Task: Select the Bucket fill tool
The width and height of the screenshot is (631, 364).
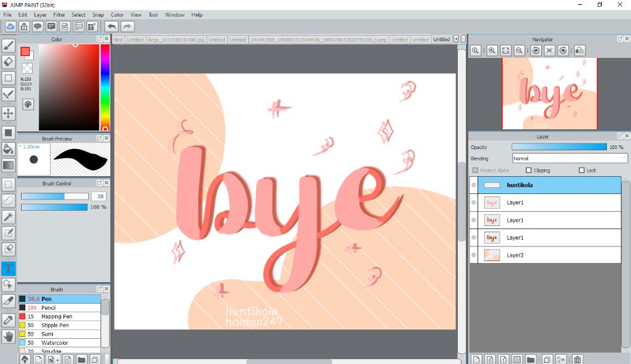Action: (x=9, y=149)
